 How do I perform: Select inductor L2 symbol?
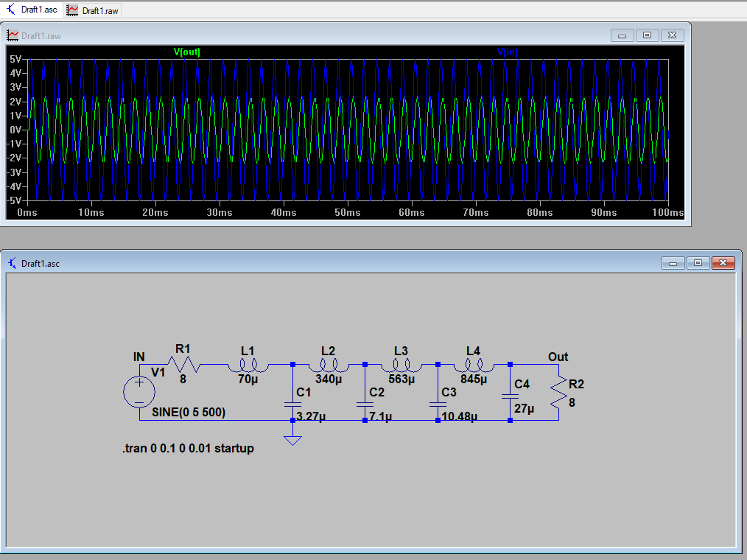click(x=329, y=366)
